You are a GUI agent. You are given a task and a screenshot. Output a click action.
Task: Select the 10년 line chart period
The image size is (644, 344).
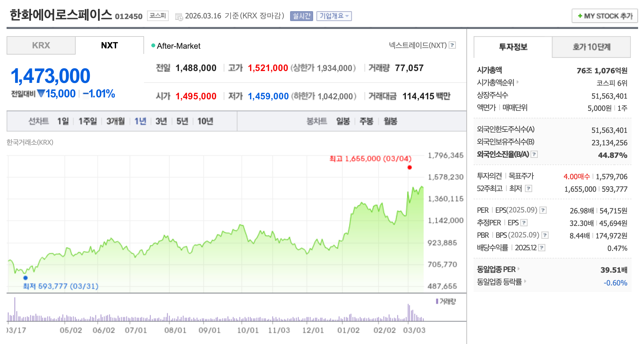point(205,121)
